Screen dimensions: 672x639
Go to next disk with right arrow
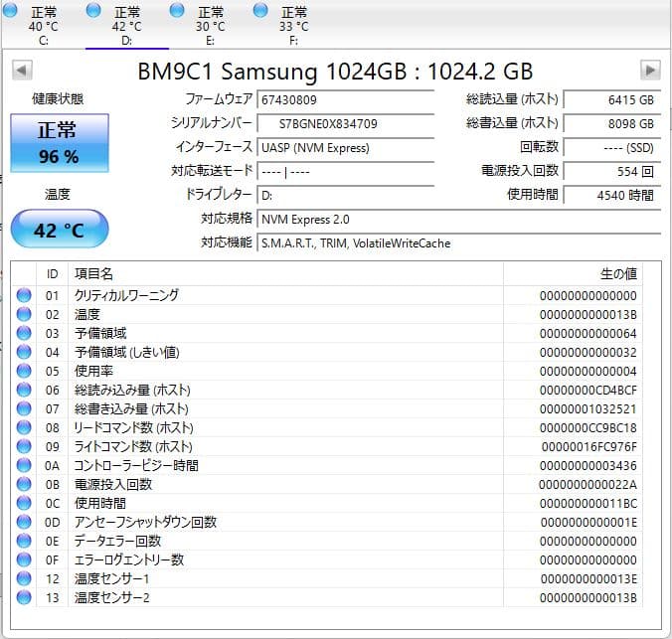650,70
